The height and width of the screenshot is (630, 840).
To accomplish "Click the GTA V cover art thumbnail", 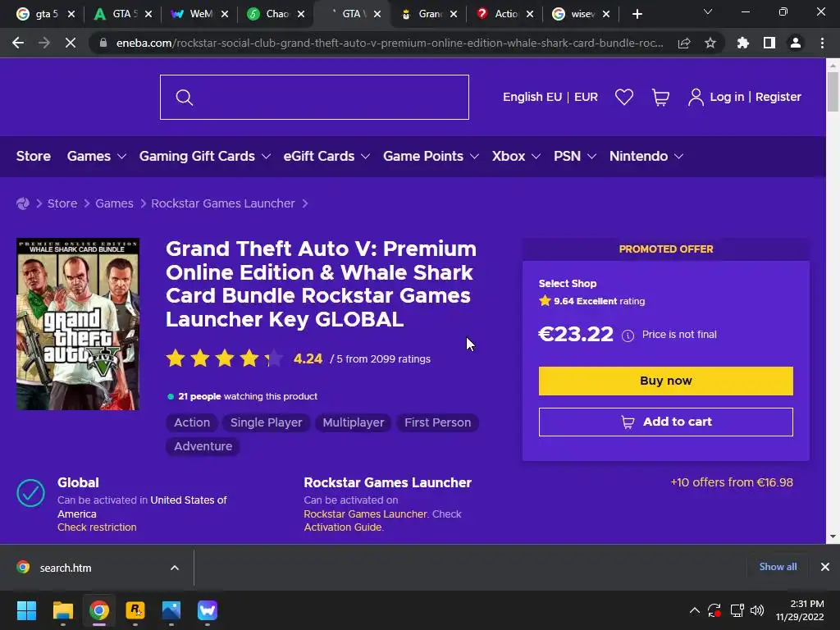I will 78,324.
